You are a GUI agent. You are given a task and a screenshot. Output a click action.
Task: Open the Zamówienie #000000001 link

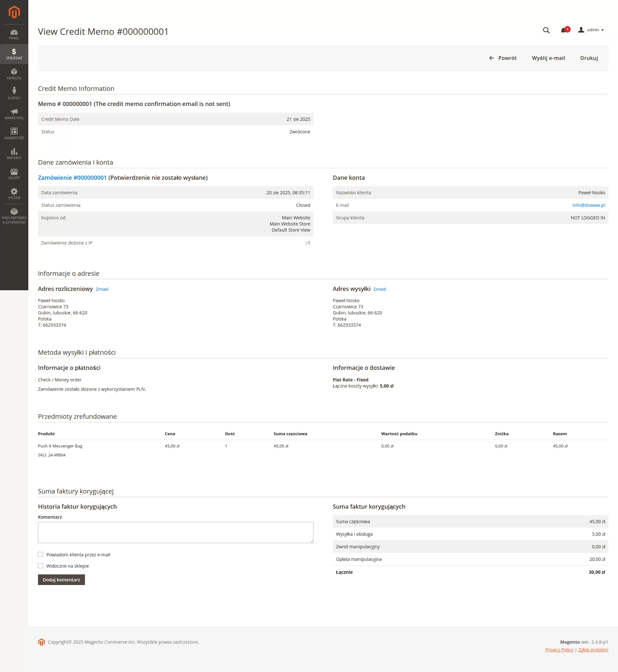[72, 178]
